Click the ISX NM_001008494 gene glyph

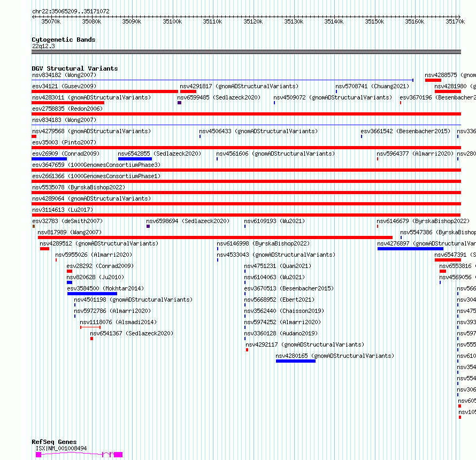point(79,455)
